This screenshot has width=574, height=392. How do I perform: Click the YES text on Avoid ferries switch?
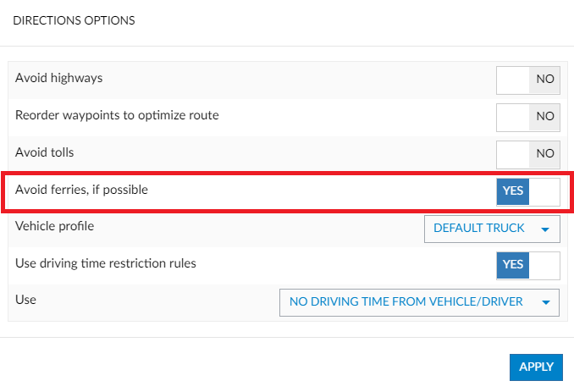513,190
